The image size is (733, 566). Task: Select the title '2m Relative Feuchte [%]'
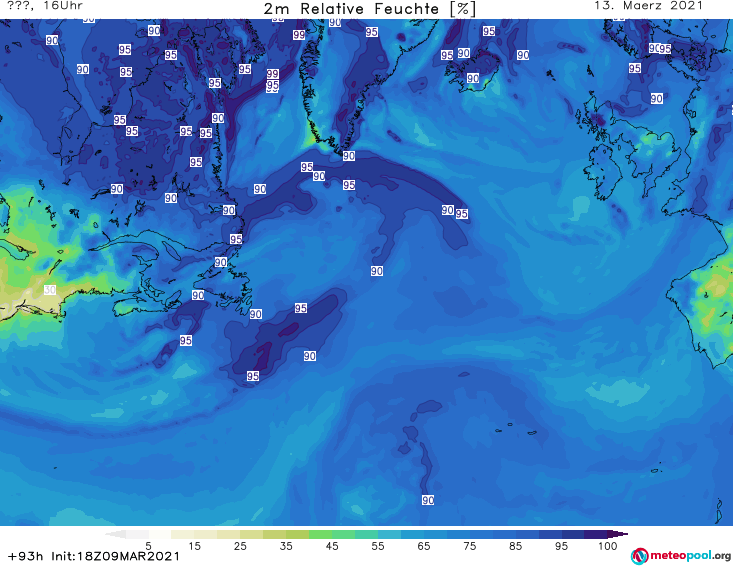369,9
